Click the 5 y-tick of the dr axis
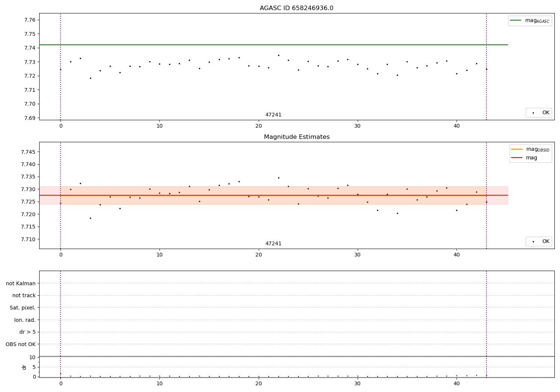560x392 pixels. click(34, 367)
